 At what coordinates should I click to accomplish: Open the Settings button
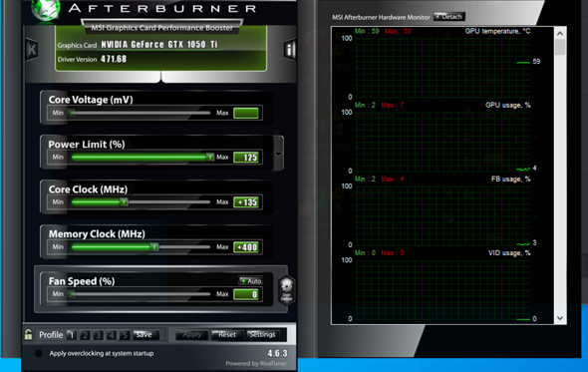coord(262,334)
